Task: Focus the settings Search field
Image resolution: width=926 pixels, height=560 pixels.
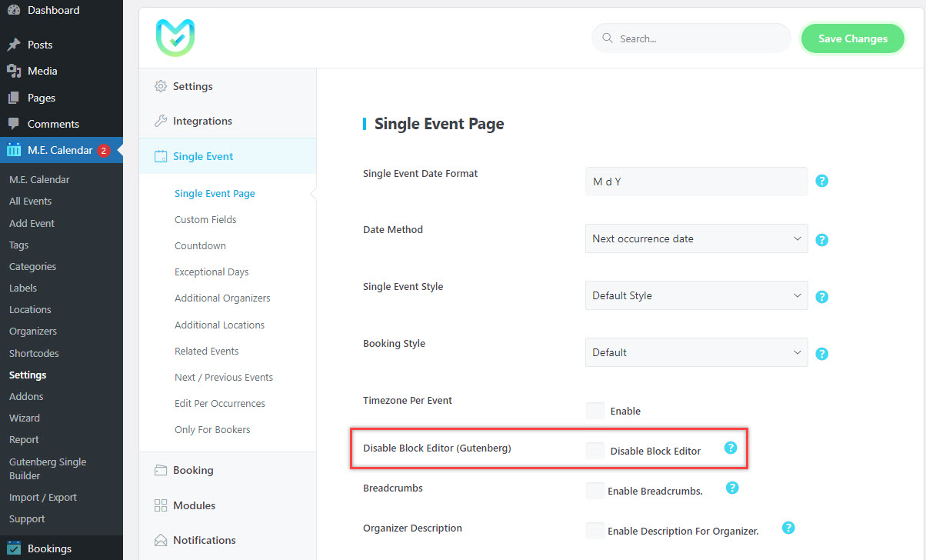Action: pyautogui.click(x=691, y=38)
